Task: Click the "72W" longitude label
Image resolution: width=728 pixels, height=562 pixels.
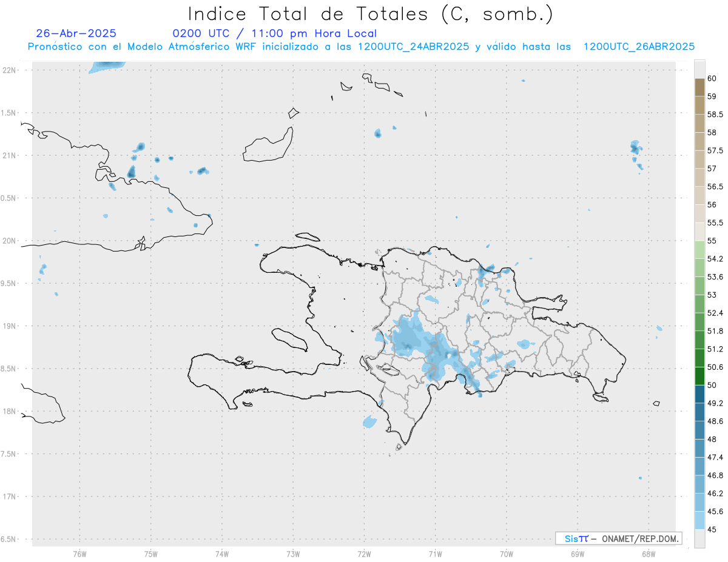Action: click(x=364, y=554)
